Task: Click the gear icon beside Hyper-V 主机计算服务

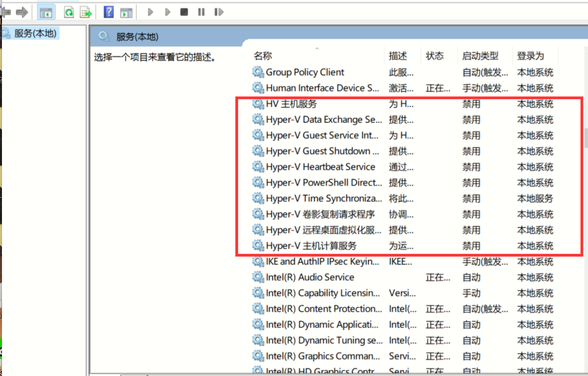Action: [258, 246]
